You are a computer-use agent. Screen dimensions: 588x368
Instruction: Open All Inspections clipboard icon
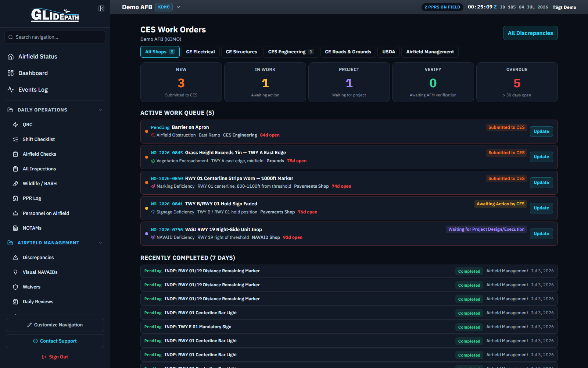click(15, 169)
